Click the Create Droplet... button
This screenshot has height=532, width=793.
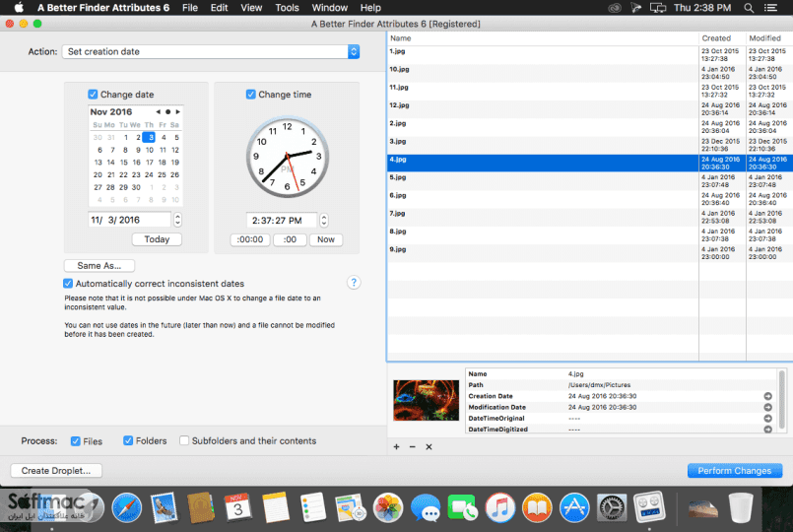click(56, 471)
